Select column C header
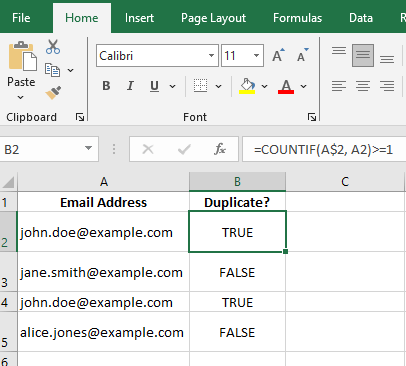This screenshot has width=406, height=366. point(345,182)
